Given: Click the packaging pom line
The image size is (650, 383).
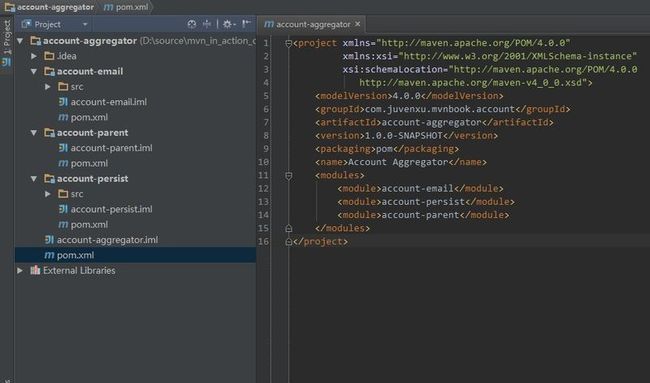Looking at the screenshot, I should click(x=387, y=149).
